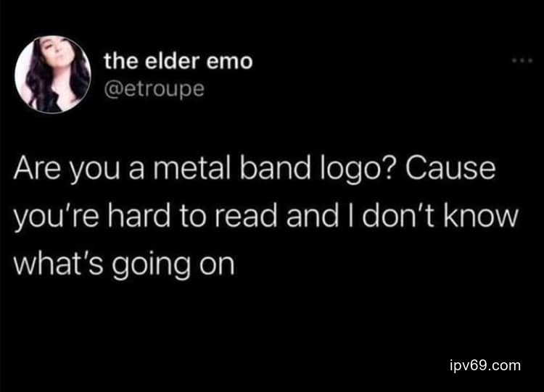This screenshot has width=544, height=392.
Task: Click the word "read" in the tweet
Action: tap(246, 216)
